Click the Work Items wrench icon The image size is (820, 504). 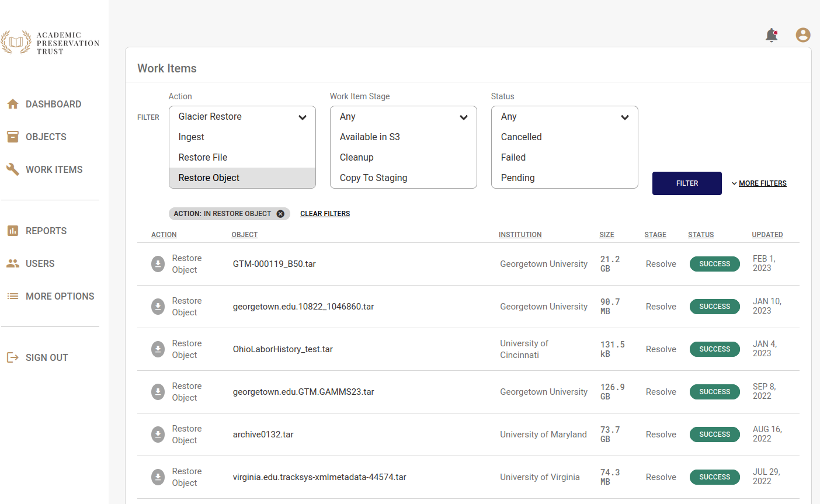click(x=13, y=169)
